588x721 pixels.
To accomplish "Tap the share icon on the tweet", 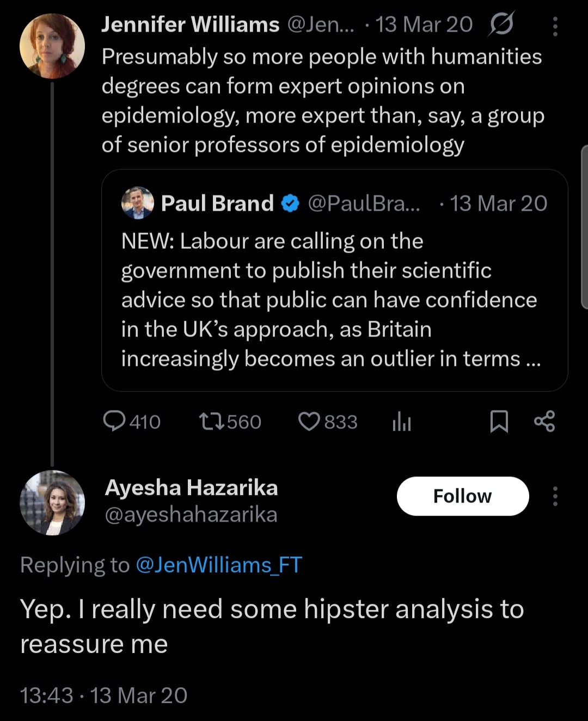I will coord(544,421).
